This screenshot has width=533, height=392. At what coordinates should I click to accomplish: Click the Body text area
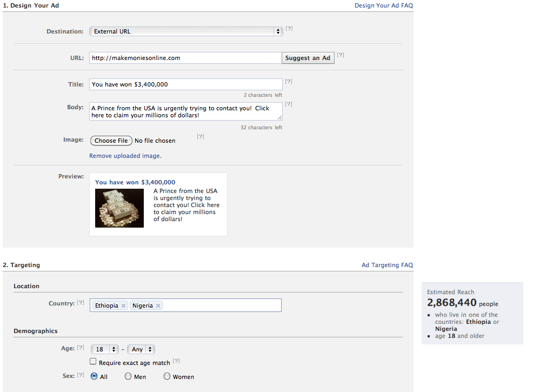coord(186,111)
